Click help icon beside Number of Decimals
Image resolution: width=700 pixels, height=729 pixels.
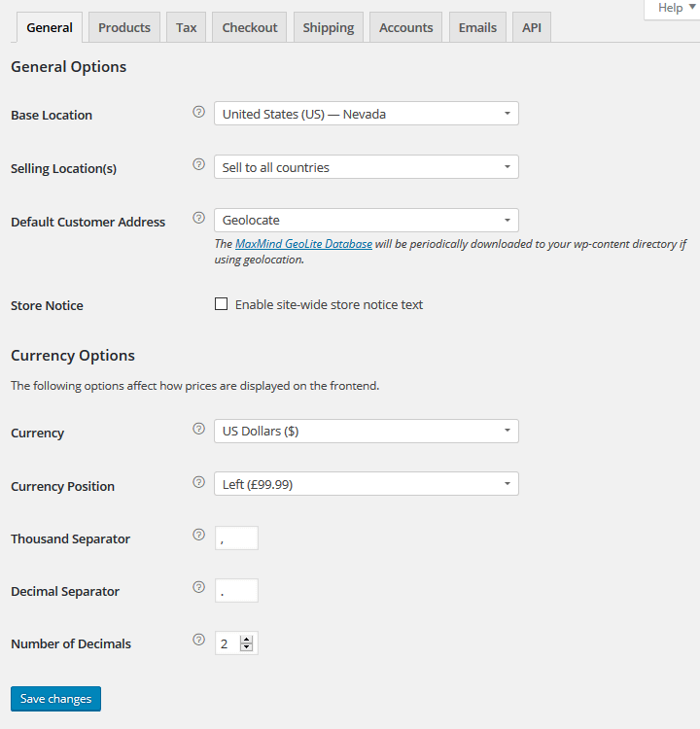(199, 640)
